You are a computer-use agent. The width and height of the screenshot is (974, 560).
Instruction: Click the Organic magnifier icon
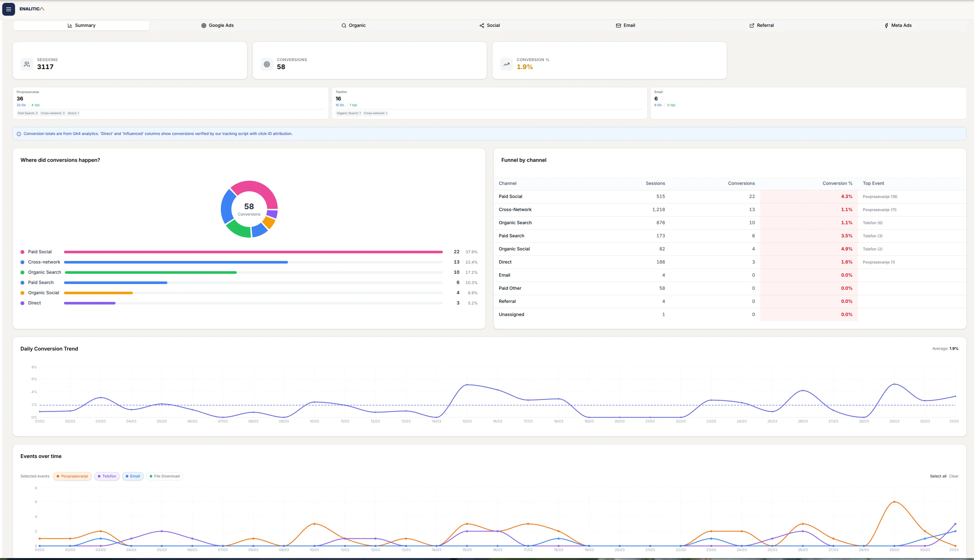pos(344,25)
